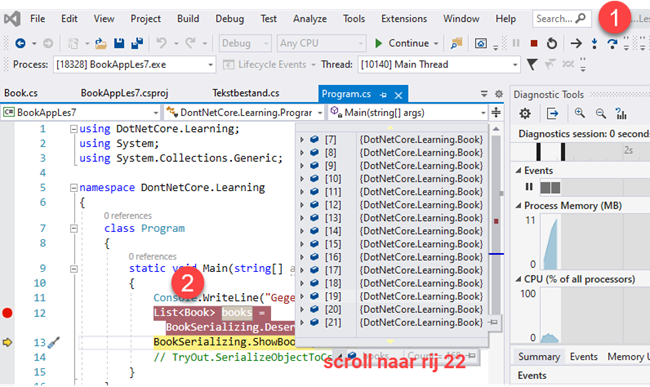Image resolution: width=650 pixels, height=387 pixels.
Task: Pause the Events timeline tracking
Action: (x=529, y=187)
